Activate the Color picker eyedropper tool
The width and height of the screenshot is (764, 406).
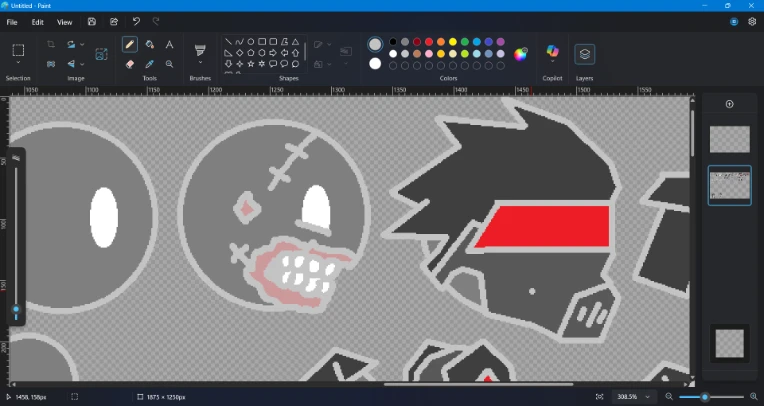point(150,64)
